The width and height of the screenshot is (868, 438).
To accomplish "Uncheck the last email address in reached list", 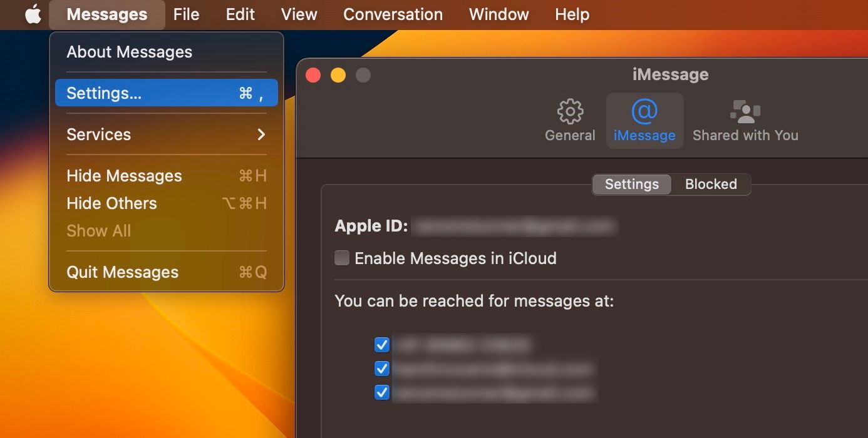I will click(382, 392).
